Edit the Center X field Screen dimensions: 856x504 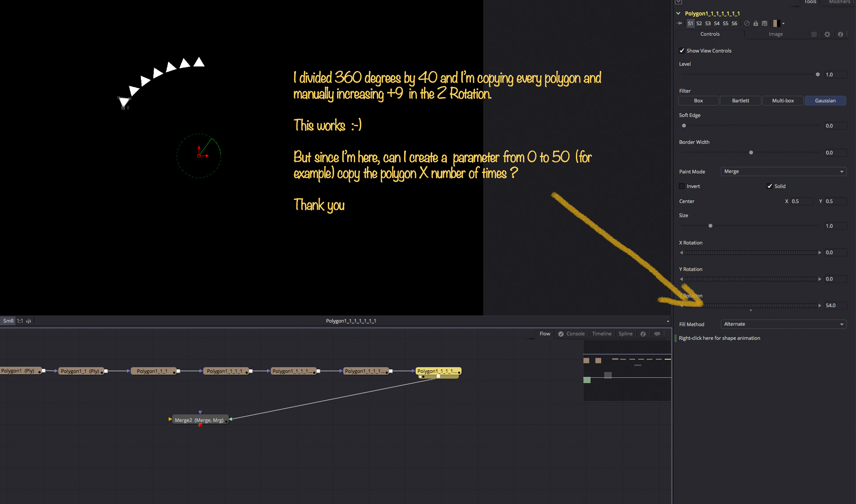[802, 201]
